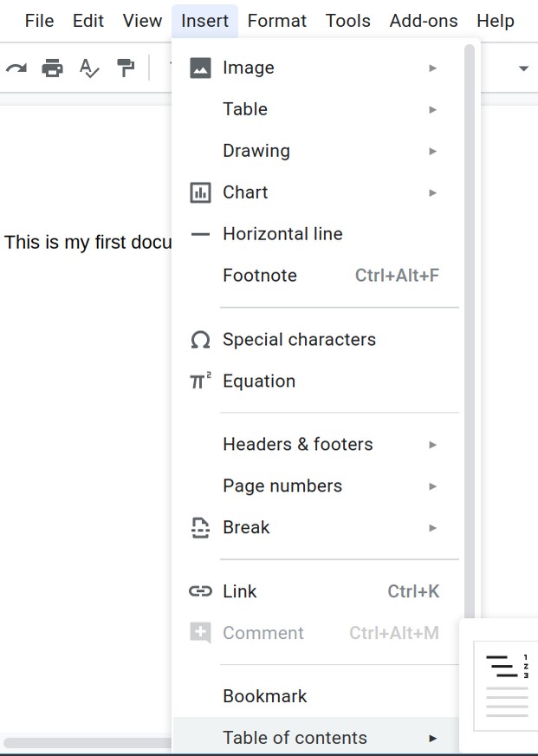Click the Image icon in Insert menu
Screen dimensions: 538x756
pyautogui.click(x=200, y=68)
